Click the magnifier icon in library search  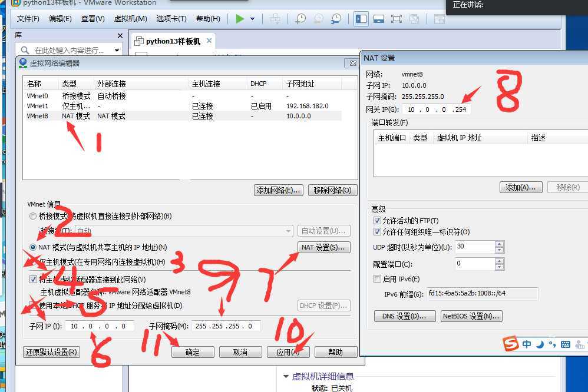25,50
